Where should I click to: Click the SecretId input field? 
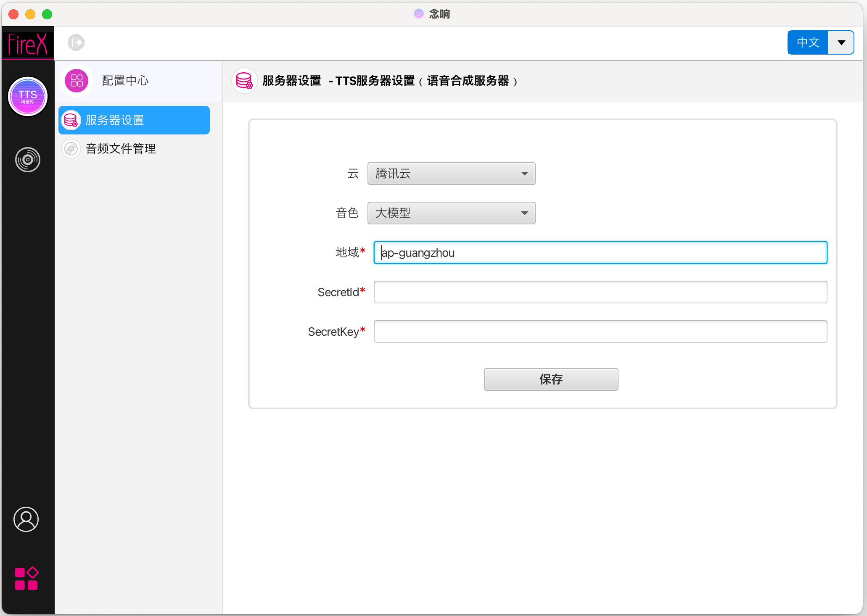600,292
